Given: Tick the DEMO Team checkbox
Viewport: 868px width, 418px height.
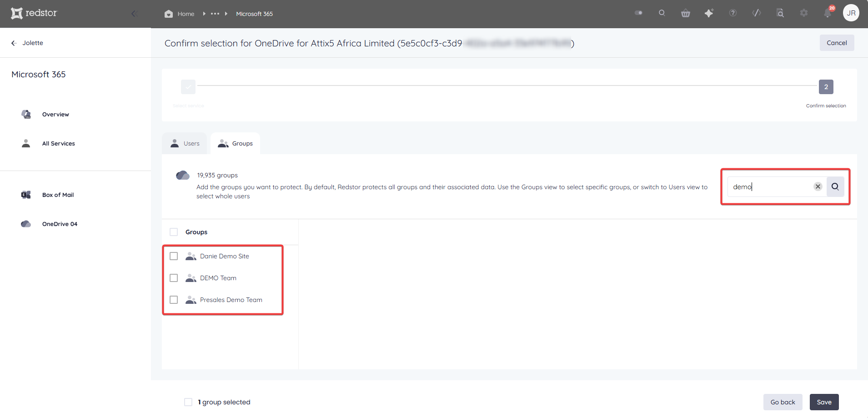Looking at the screenshot, I should (174, 278).
